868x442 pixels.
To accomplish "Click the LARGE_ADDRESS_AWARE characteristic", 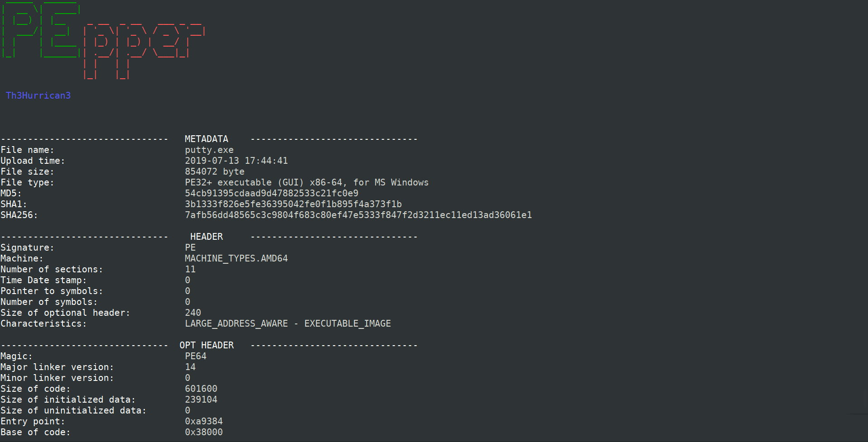I will 236,323.
